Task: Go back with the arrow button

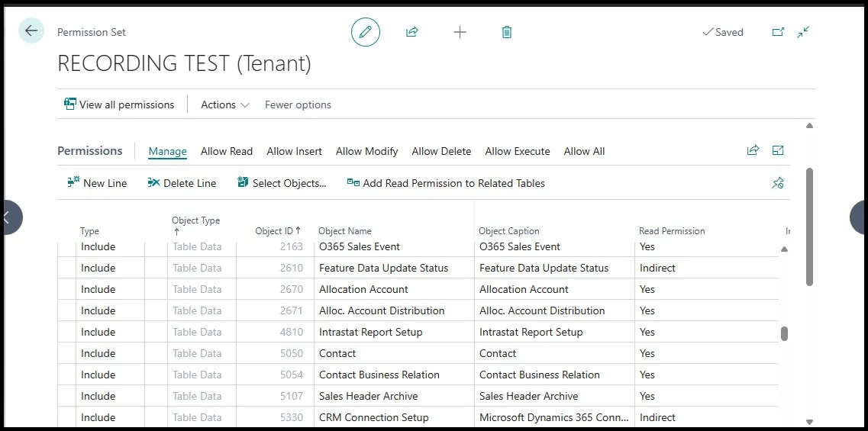Action: [31, 31]
